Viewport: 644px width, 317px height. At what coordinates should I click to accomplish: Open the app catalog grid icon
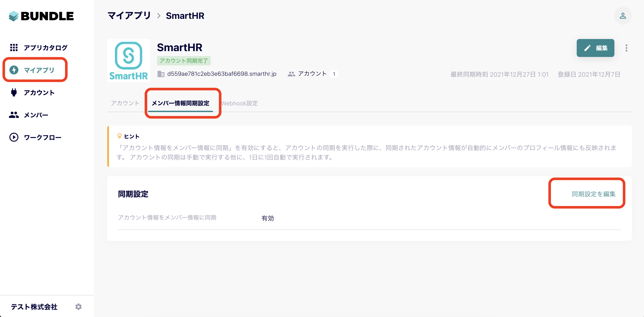point(14,48)
